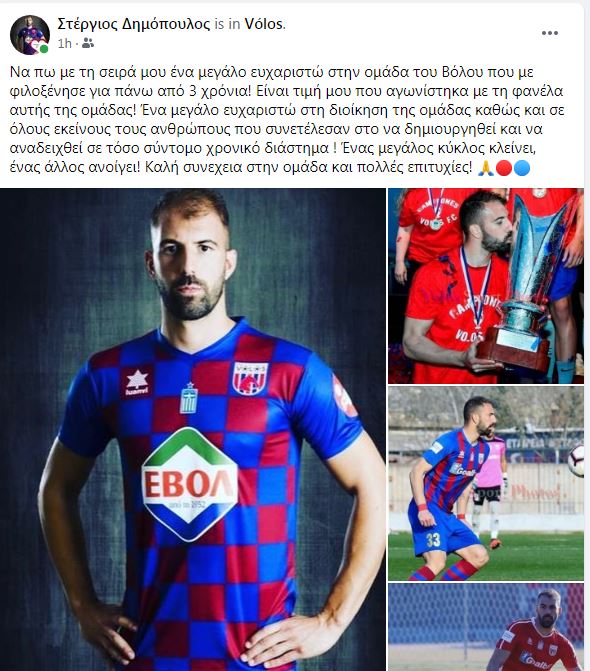590x671 pixels.
Task: Click the EBOΛ sponsor logo on jersey
Action: click(x=190, y=484)
